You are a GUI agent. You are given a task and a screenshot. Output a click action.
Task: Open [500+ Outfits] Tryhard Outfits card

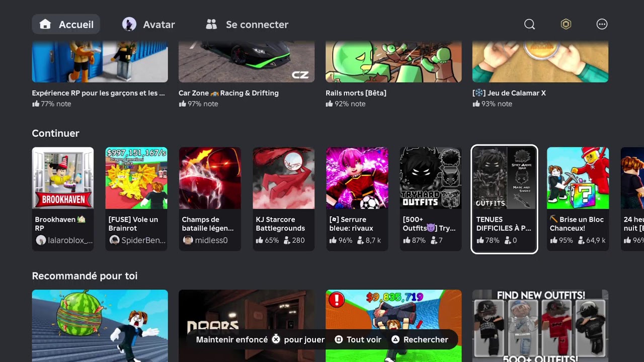(431, 199)
